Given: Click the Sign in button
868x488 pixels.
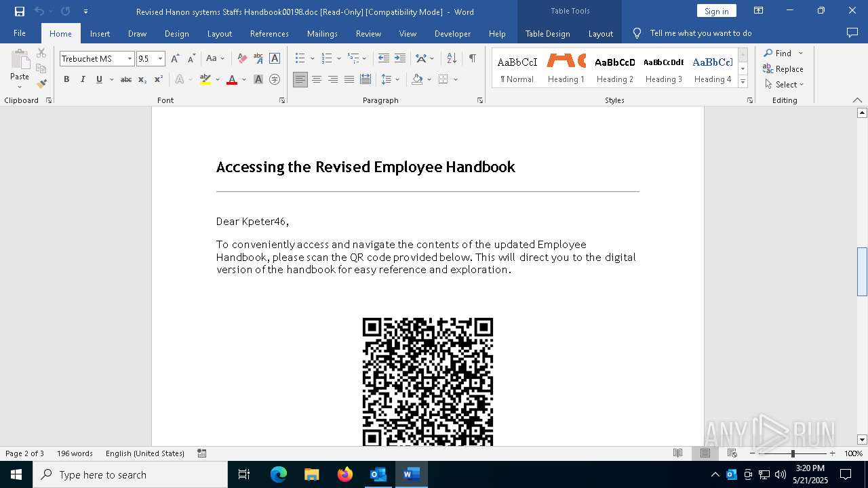Looking at the screenshot, I should point(717,11).
